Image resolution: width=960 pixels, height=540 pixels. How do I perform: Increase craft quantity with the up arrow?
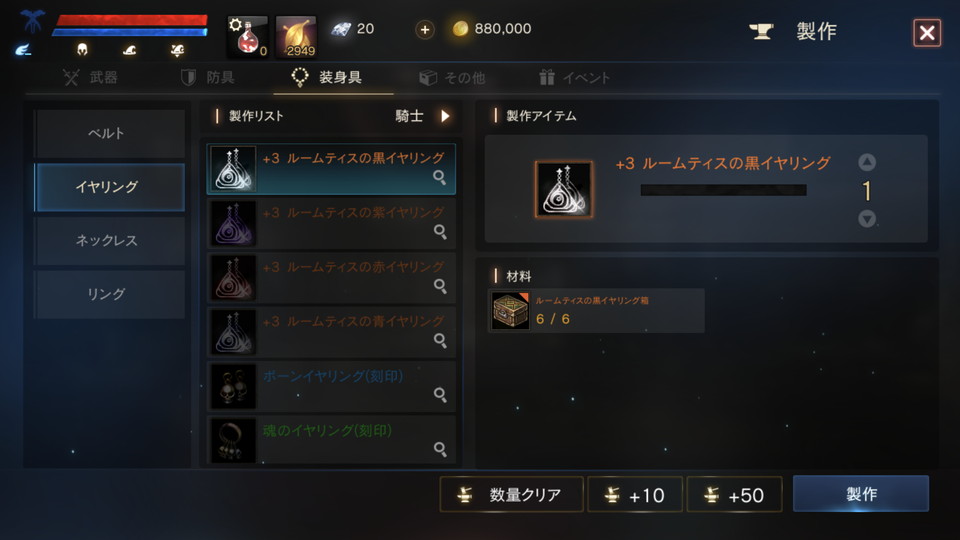(867, 162)
